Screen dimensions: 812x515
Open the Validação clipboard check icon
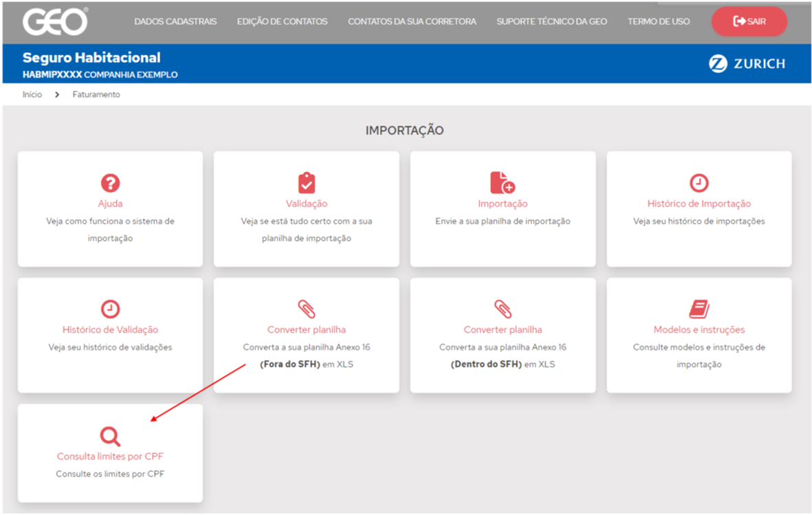(x=307, y=183)
